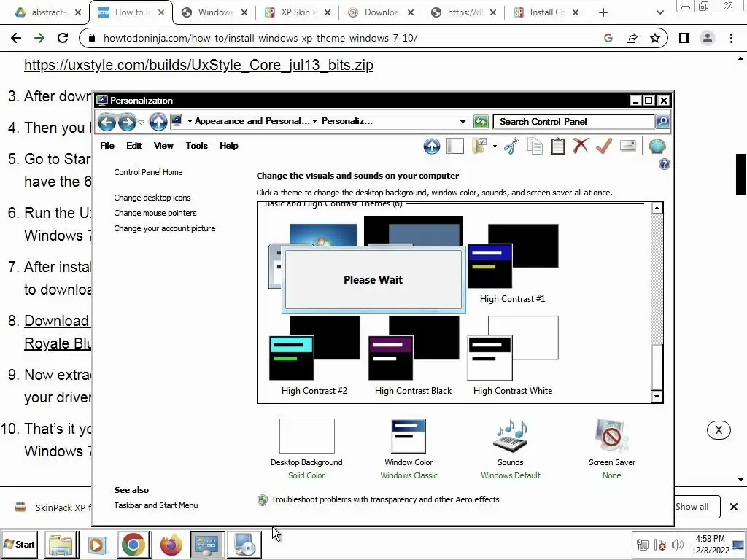747x560 pixels.
Task: Select the High Contrast Black theme
Action: [413, 356]
